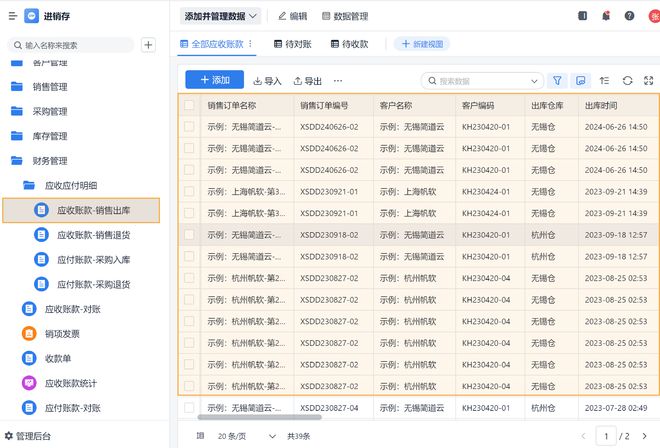This screenshot has width=660, height=448.
Task: Click the 导入 button
Action: coord(267,81)
